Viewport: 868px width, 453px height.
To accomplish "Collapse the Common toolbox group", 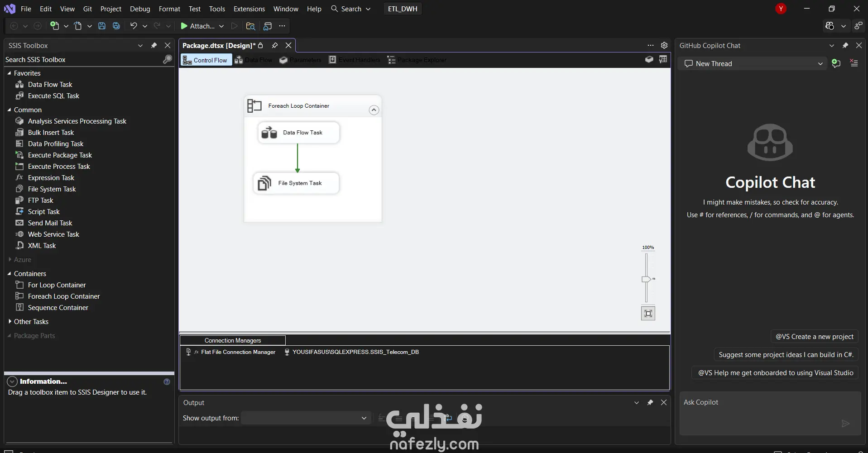I will [9, 110].
